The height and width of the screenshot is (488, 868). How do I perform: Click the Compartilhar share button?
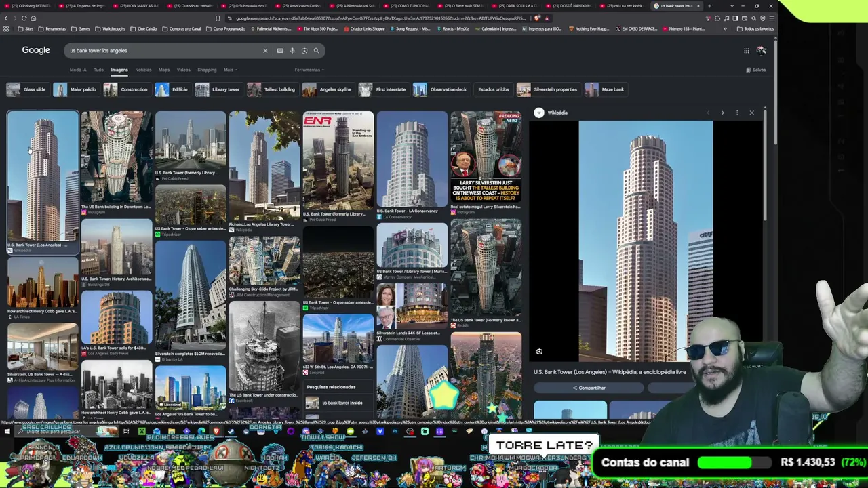coord(589,388)
